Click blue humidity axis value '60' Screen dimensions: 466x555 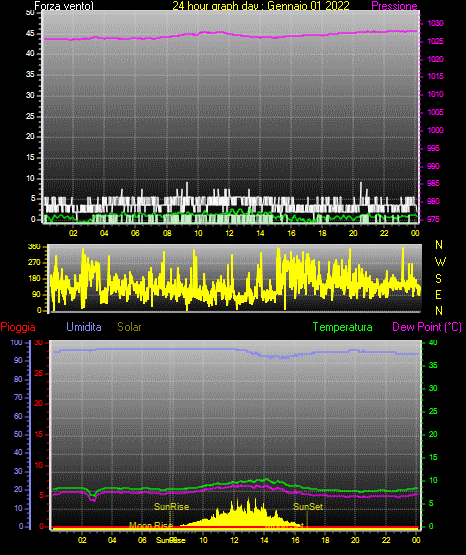click(x=18, y=417)
